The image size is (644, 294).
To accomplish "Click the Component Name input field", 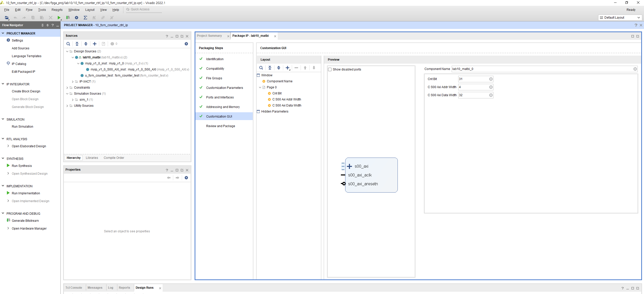I will click(x=542, y=69).
